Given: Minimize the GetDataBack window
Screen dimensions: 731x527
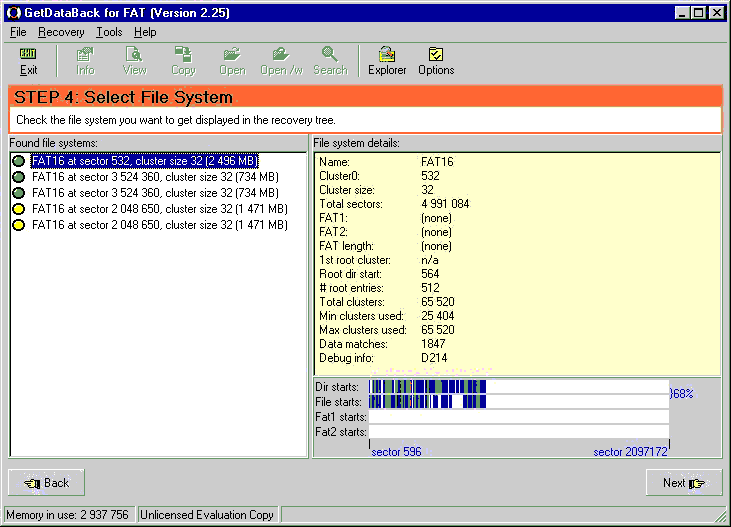Looking at the screenshot, I should (683, 13).
